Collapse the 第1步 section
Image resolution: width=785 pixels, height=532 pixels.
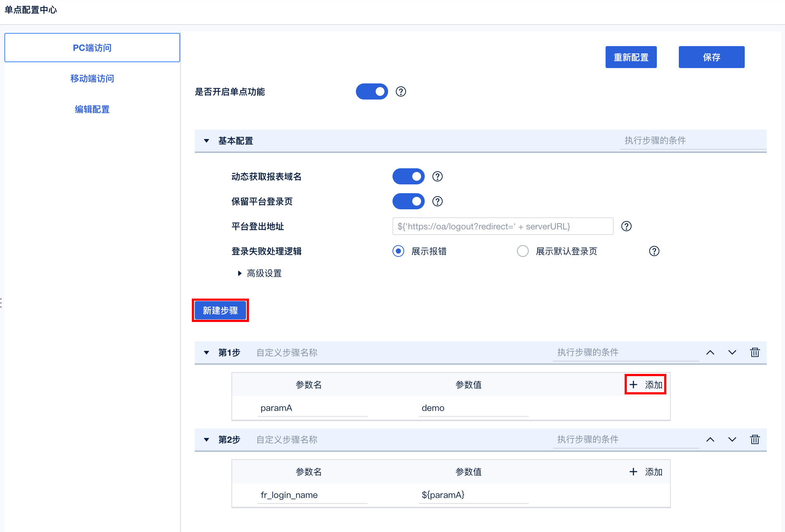coord(207,353)
